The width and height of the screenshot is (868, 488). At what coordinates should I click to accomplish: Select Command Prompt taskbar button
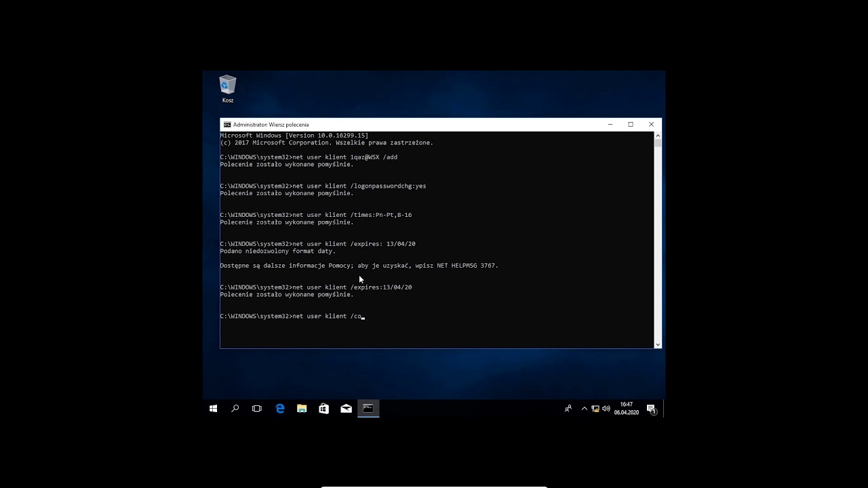pos(368,409)
